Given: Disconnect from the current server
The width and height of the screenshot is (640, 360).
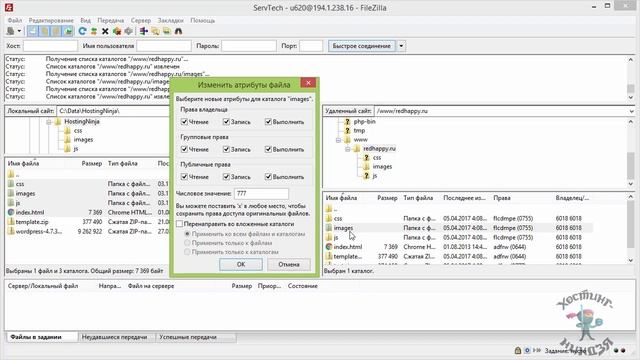Looking at the screenshot, I should [x=117, y=31].
